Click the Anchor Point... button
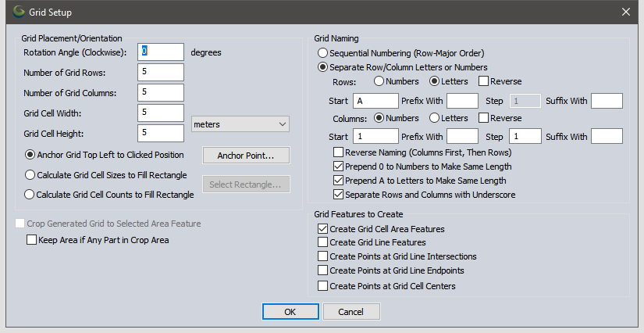 pyautogui.click(x=246, y=156)
